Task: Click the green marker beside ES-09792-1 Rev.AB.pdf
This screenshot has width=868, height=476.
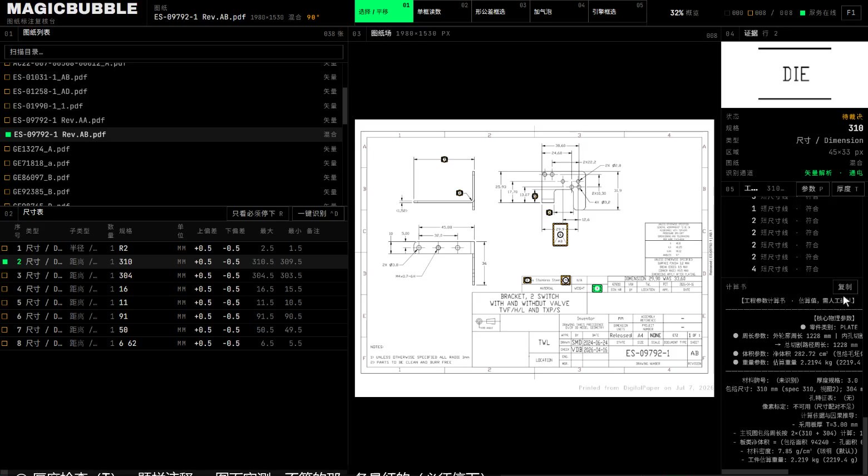Action: tap(8, 135)
